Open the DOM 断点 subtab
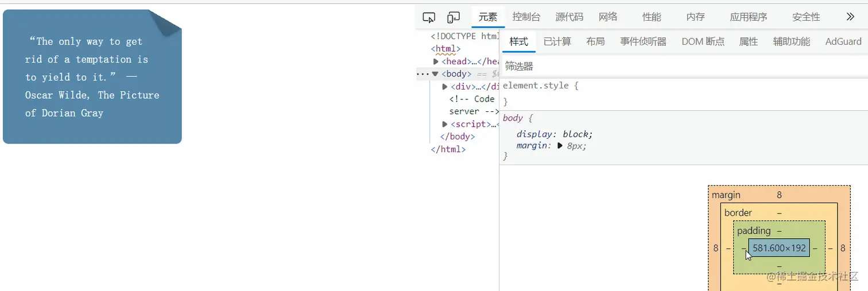 pos(703,41)
